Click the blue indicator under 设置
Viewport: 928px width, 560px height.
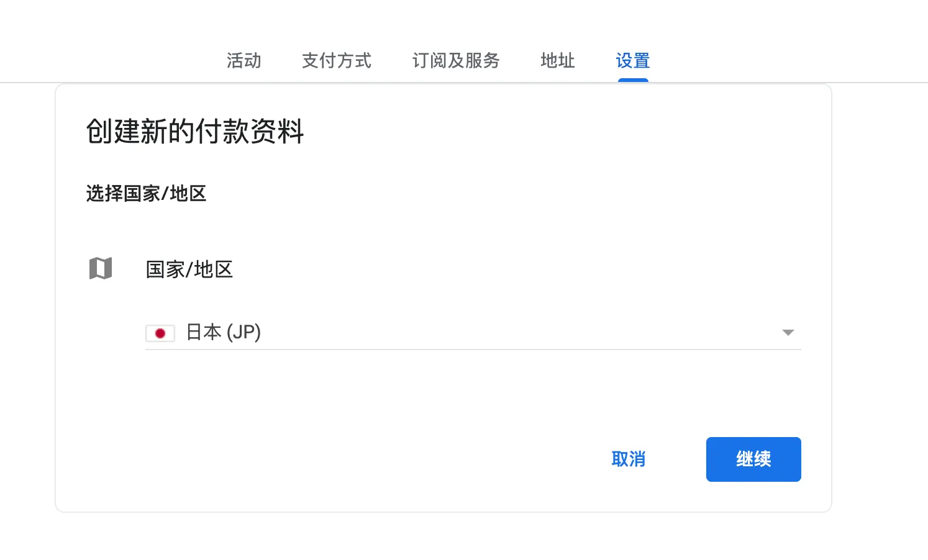(x=633, y=80)
